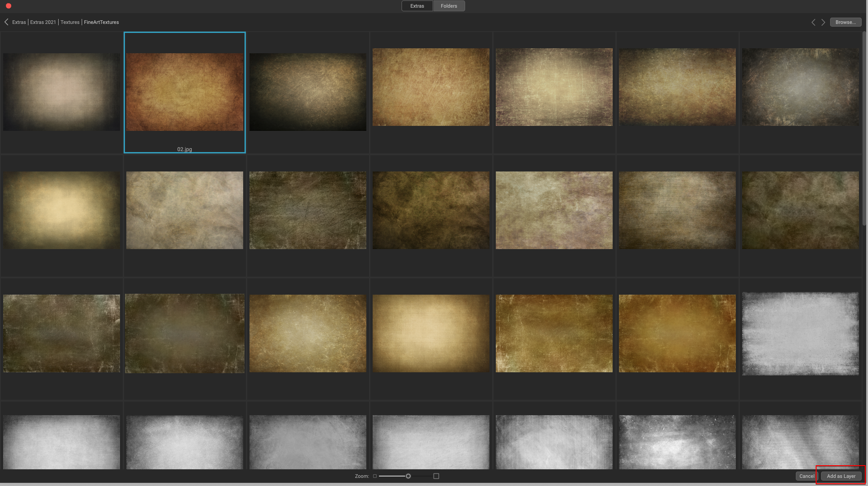The width and height of the screenshot is (868, 486).
Task: Go to Extras root in breadcrumb
Action: coord(19,22)
